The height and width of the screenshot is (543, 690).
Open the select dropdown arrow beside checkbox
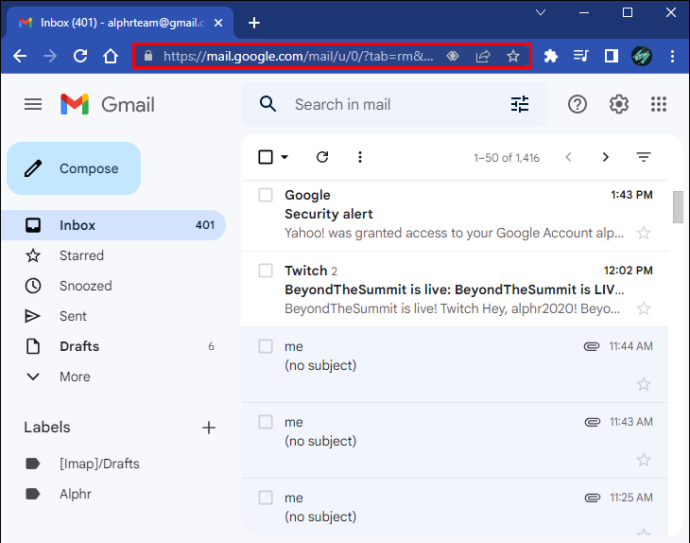285,157
